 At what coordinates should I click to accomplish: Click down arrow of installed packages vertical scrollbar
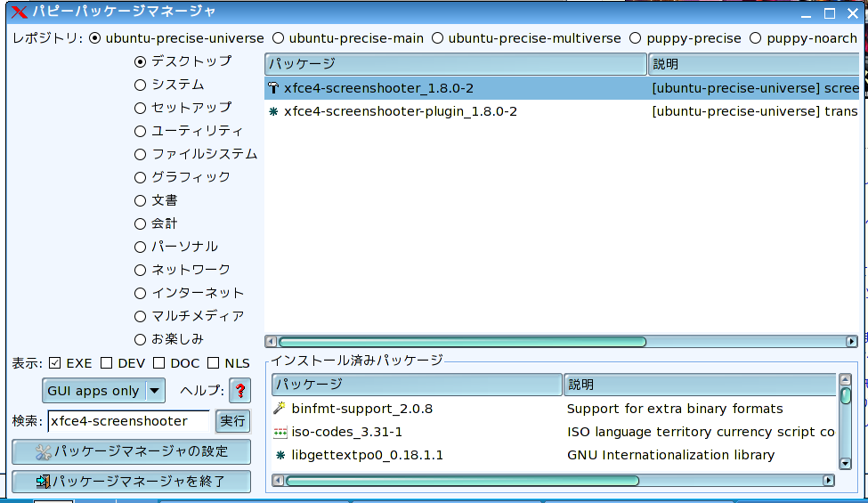coord(846,464)
